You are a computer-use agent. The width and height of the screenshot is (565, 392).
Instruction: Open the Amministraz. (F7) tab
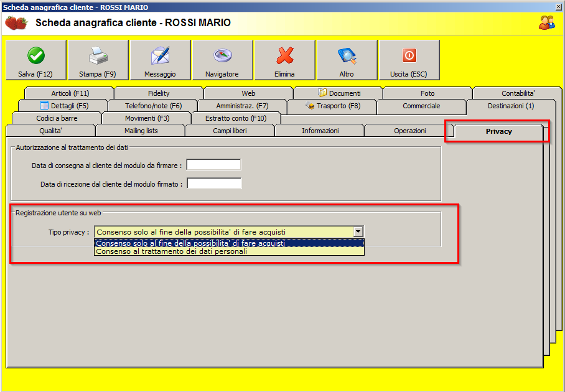pos(242,106)
